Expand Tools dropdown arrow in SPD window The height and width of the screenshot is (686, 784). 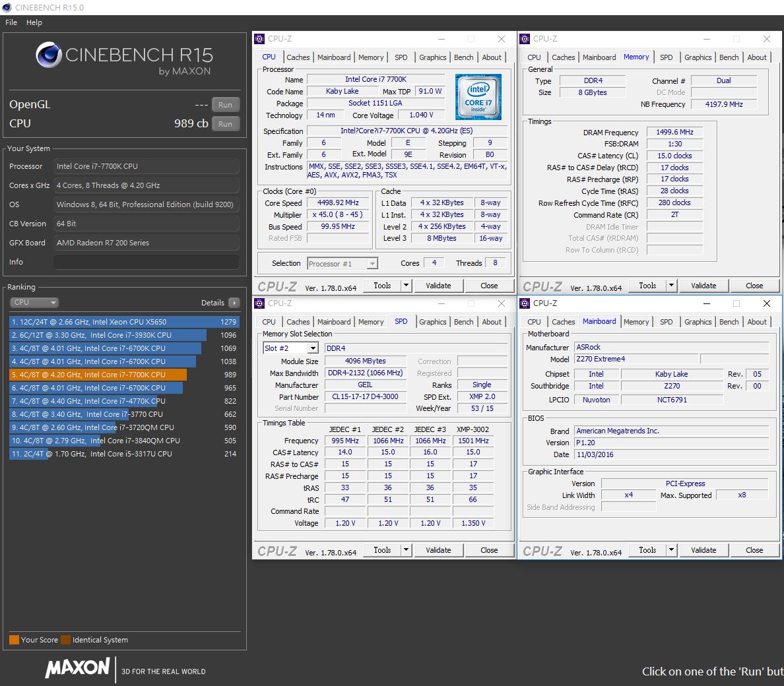click(406, 550)
